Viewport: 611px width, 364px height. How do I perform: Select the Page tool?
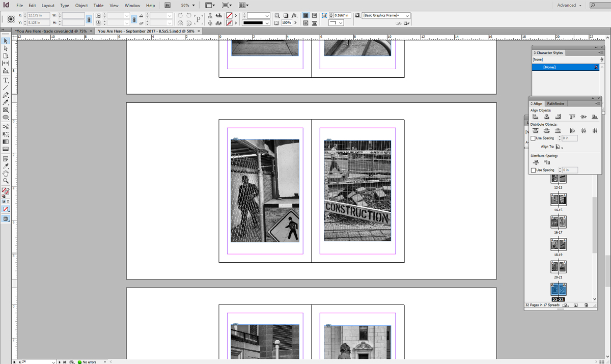tap(6, 55)
